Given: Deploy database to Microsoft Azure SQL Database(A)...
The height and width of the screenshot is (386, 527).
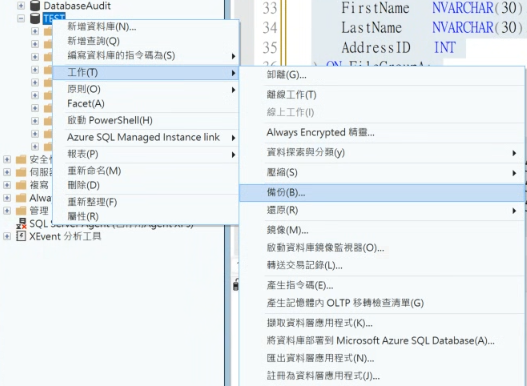Looking at the screenshot, I should coord(382,341).
